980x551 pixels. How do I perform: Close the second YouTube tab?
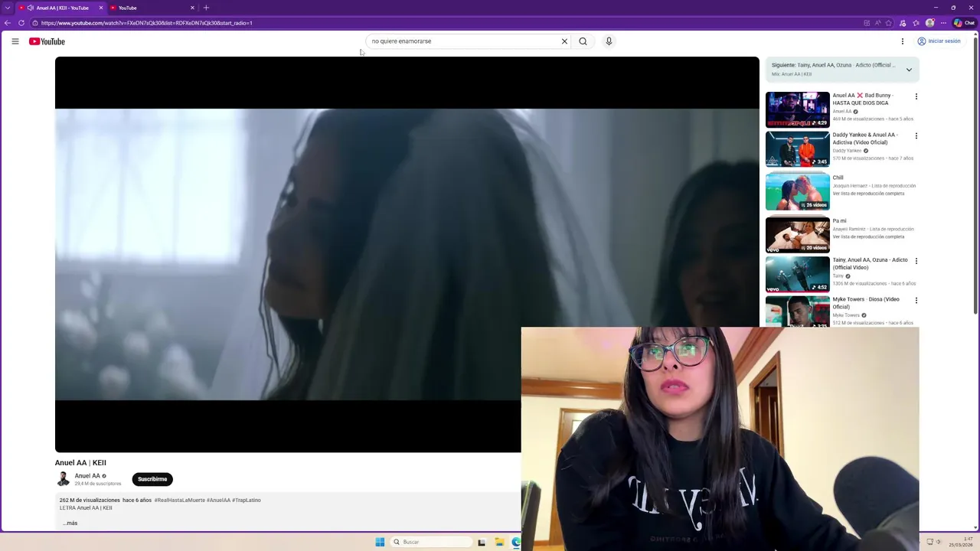(192, 8)
